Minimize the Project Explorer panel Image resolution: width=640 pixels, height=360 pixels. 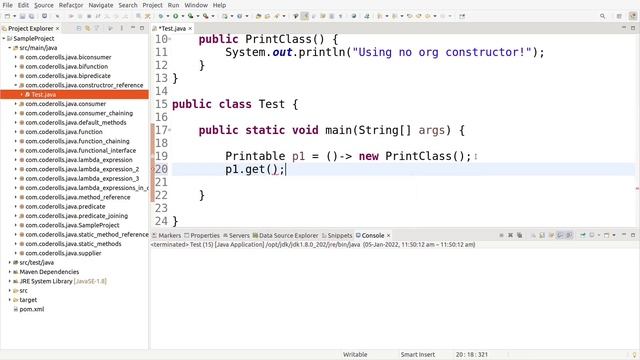133,28
